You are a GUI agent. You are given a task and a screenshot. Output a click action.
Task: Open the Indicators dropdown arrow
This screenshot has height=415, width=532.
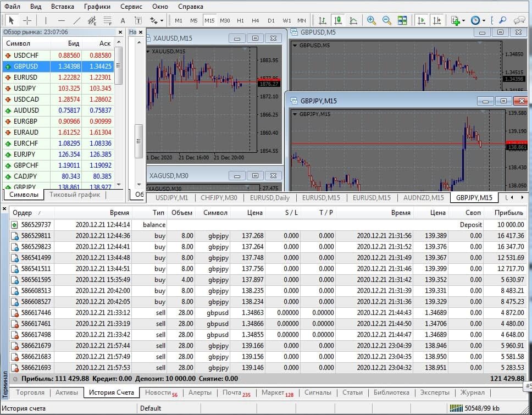(464, 21)
